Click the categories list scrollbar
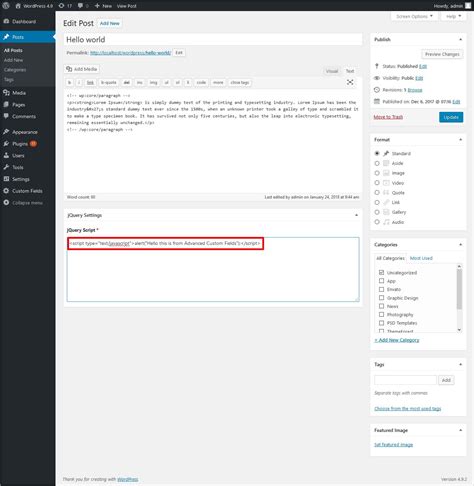Image resolution: width=474 pixels, height=486 pixels. point(459,289)
